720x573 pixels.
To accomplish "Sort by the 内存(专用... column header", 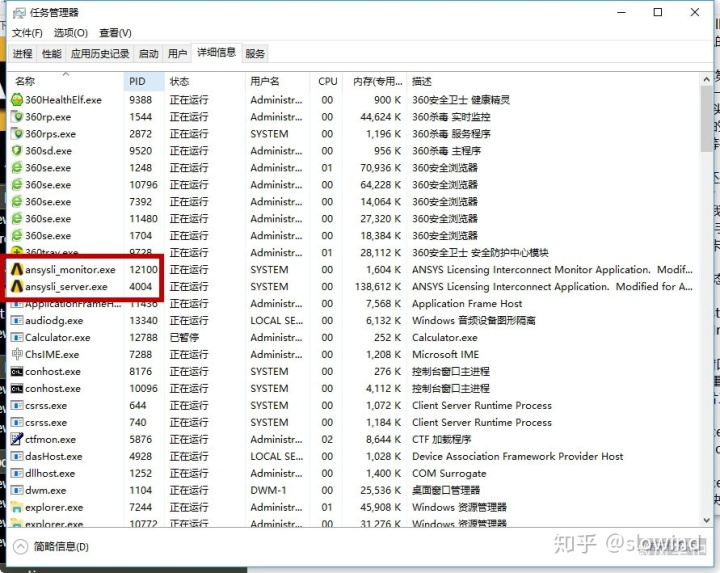I will [375, 81].
